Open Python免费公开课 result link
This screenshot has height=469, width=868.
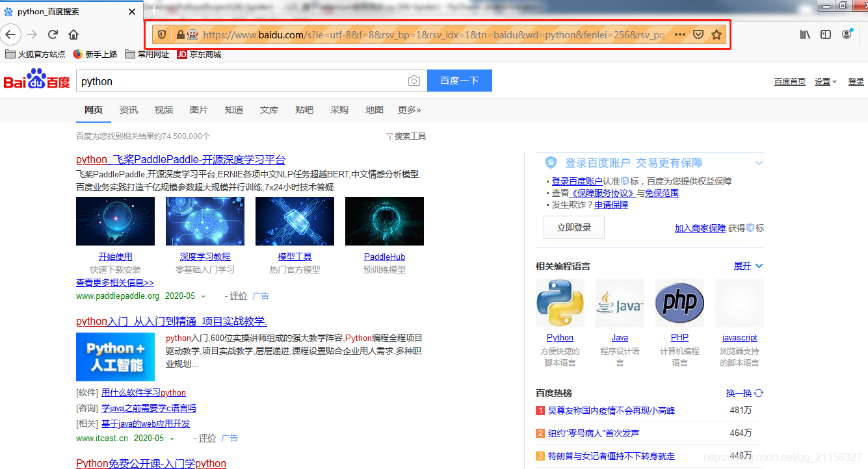point(151,464)
